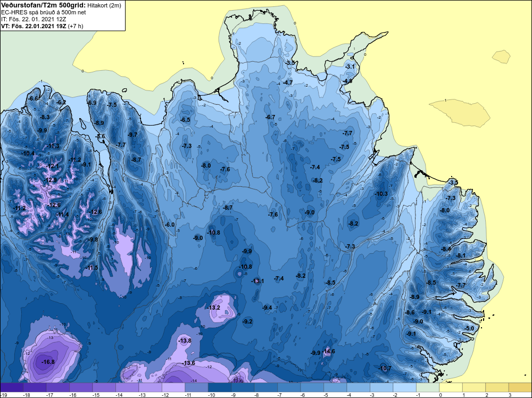The height and width of the screenshot is (398, 532).
Task: Click the -8.1 temperature label
Action: point(461,255)
